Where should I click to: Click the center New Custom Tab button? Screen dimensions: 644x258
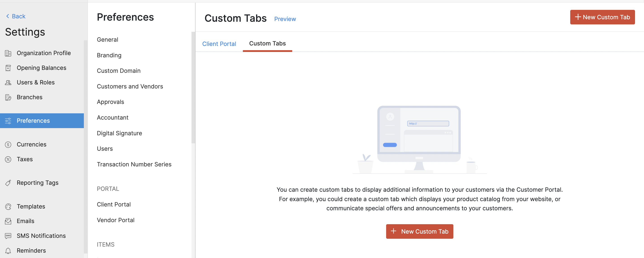coord(419,231)
